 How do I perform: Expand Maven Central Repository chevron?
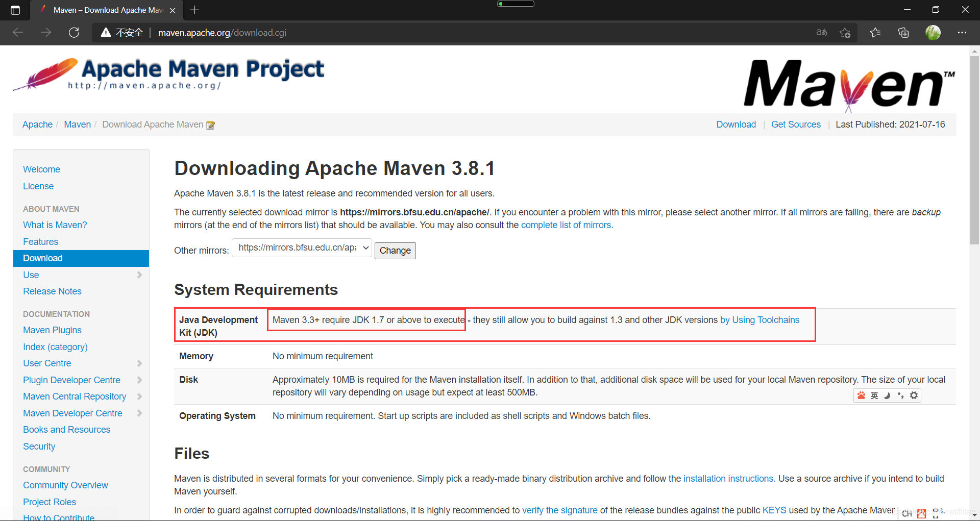(139, 396)
